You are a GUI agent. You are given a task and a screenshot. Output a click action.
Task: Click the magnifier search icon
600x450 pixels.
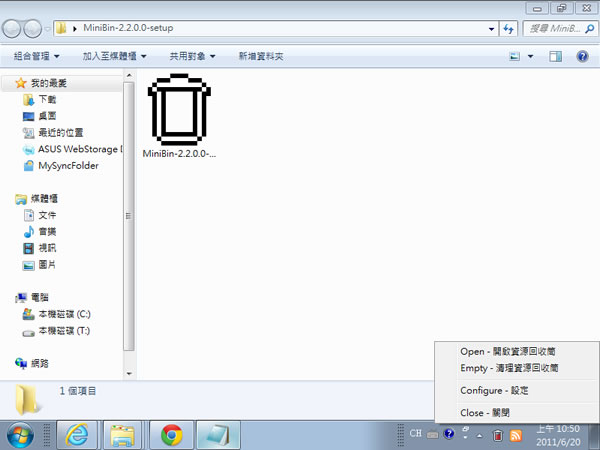pos(590,28)
